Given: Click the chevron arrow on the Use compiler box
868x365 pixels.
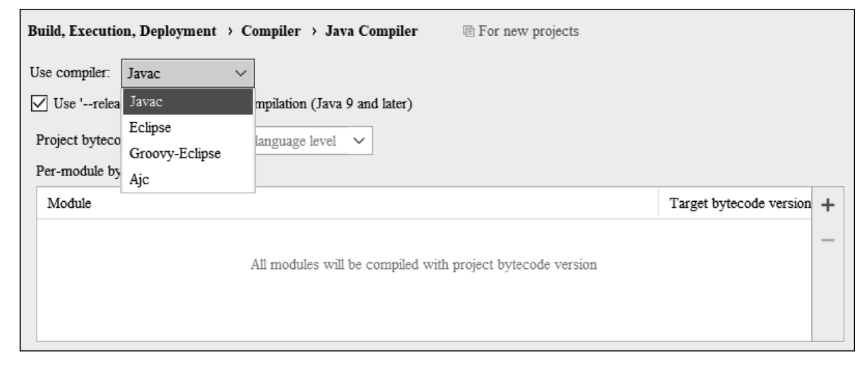Looking at the screenshot, I should [240, 72].
